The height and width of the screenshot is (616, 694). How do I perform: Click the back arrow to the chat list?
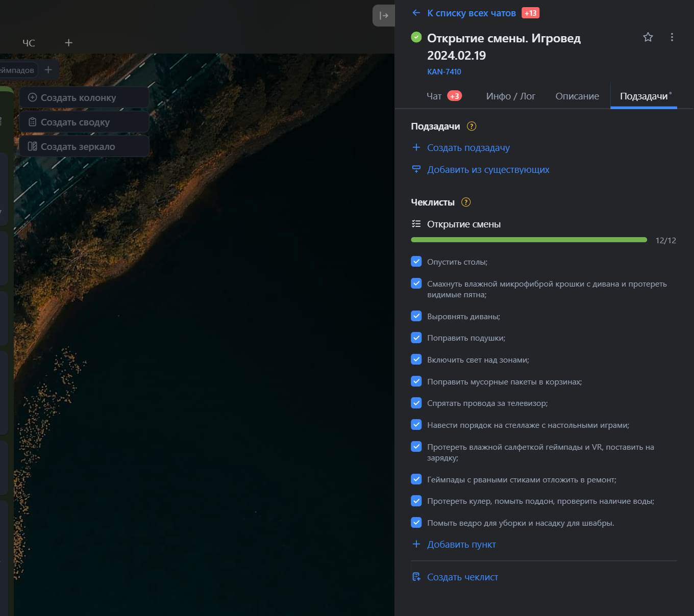pos(416,13)
